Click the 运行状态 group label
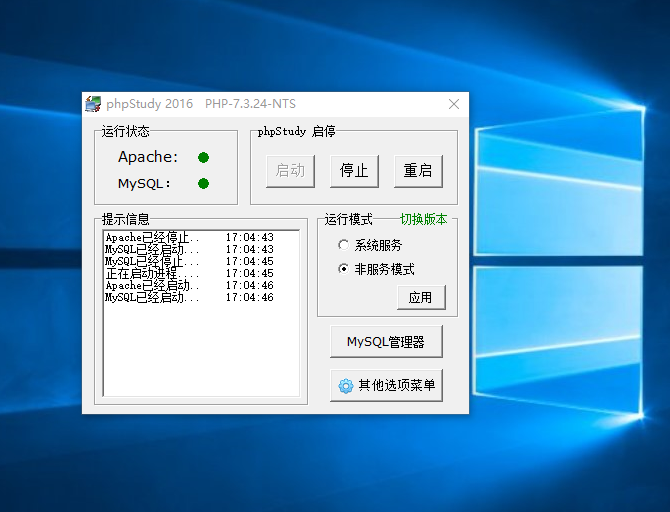670x512 pixels. [x=126, y=131]
